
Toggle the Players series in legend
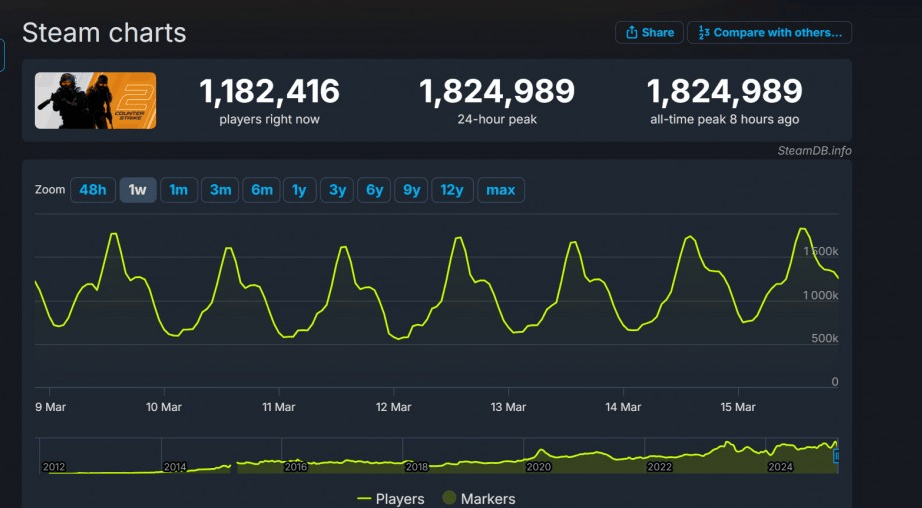(x=391, y=499)
